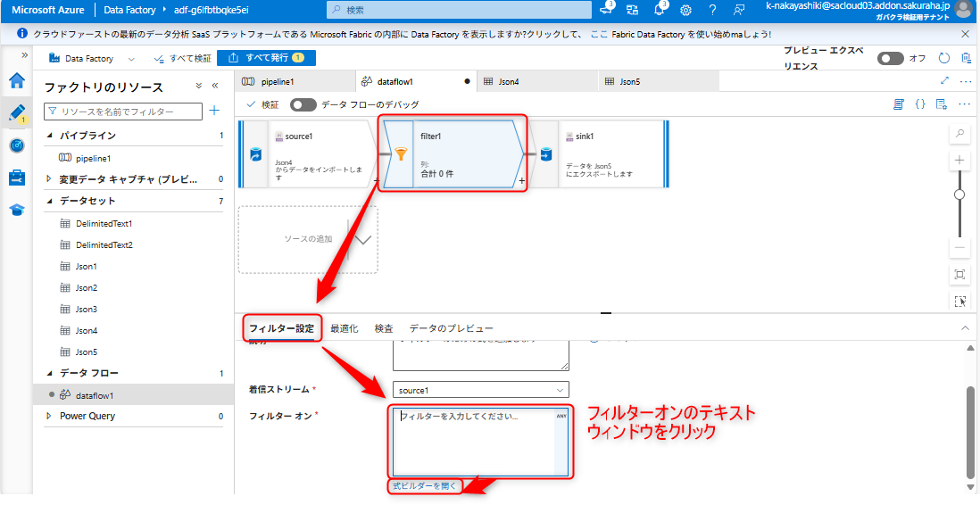The image size is (980, 513).
Task: Open the Manage toolbox hub
Action: 17,178
